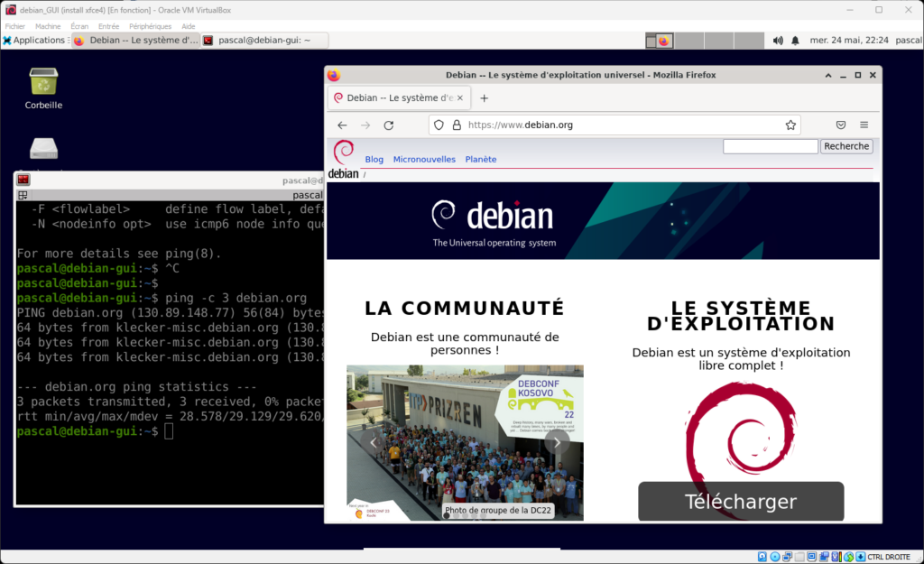Click 'debian.org ping statistics' terminal line

click(x=137, y=386)
